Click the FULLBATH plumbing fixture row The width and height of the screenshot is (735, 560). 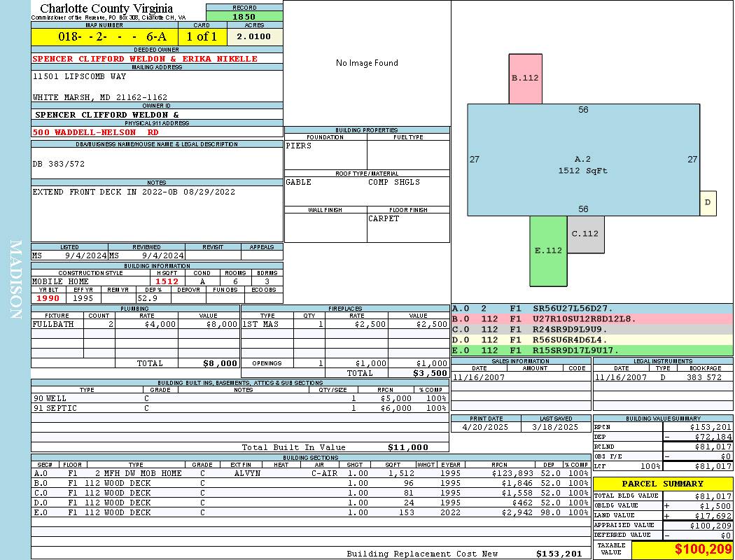(135, 324)
